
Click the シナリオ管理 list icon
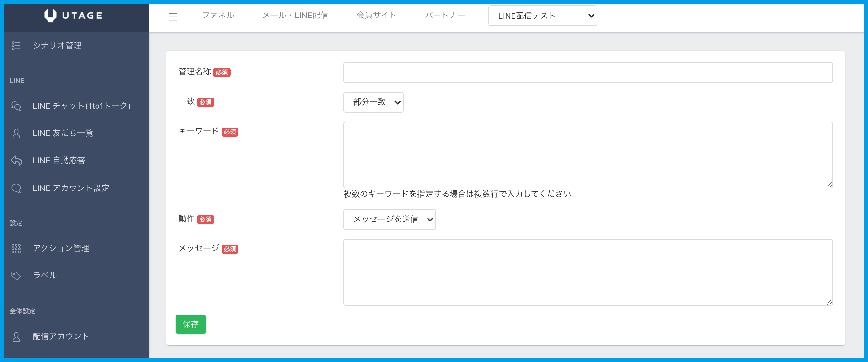pyautogui.click(x=16, y=45)
